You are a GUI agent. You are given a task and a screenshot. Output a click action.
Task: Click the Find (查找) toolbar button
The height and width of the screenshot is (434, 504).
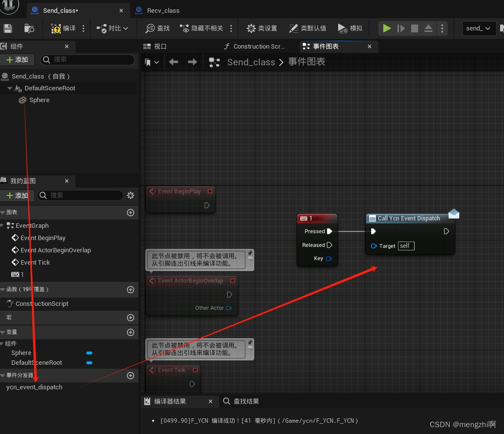tap(158, 28)
